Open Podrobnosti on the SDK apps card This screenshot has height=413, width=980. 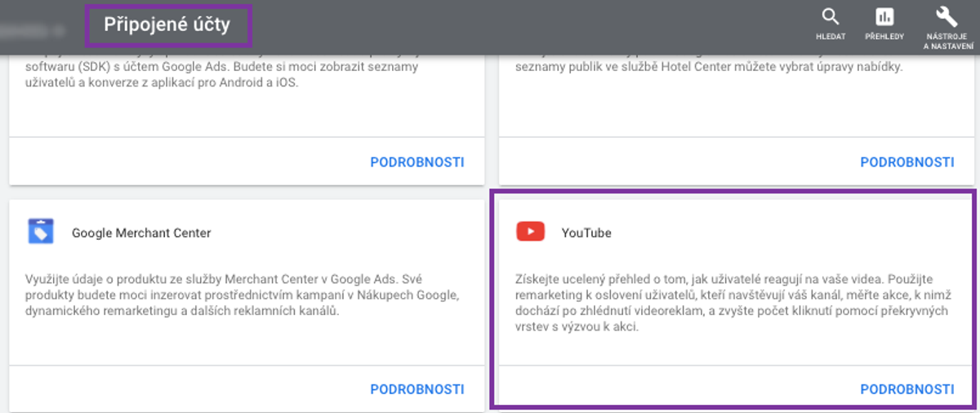417,162
